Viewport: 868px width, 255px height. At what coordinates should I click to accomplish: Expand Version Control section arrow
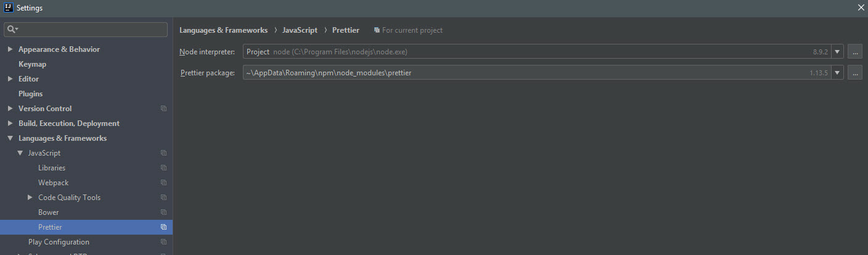[x=10, y=109]
